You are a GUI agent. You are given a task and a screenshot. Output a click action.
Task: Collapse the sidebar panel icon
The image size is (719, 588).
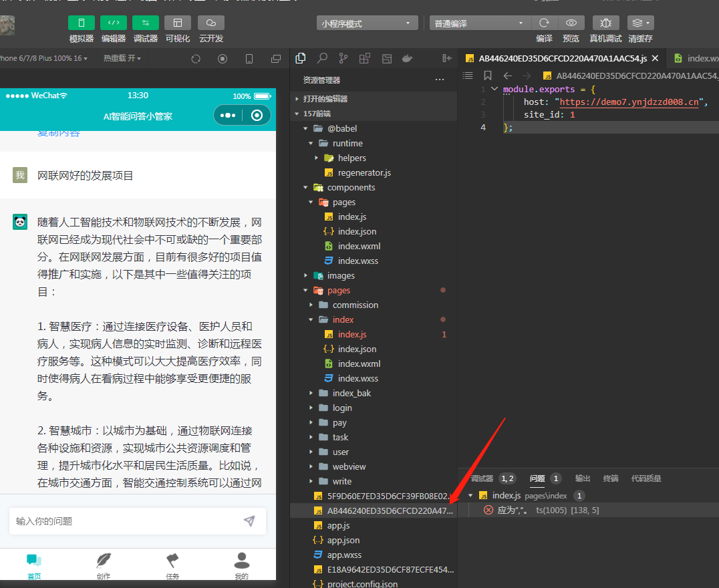pos(446,58)
